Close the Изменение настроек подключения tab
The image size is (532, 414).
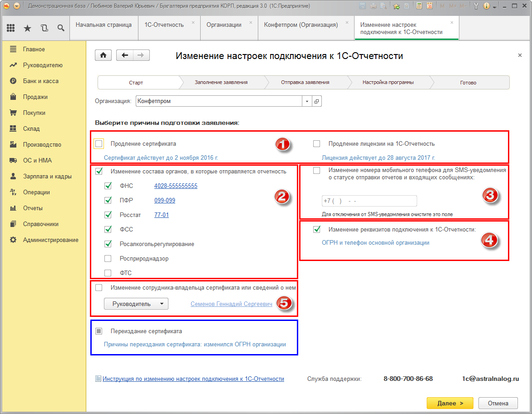click(x=452, y=23)
